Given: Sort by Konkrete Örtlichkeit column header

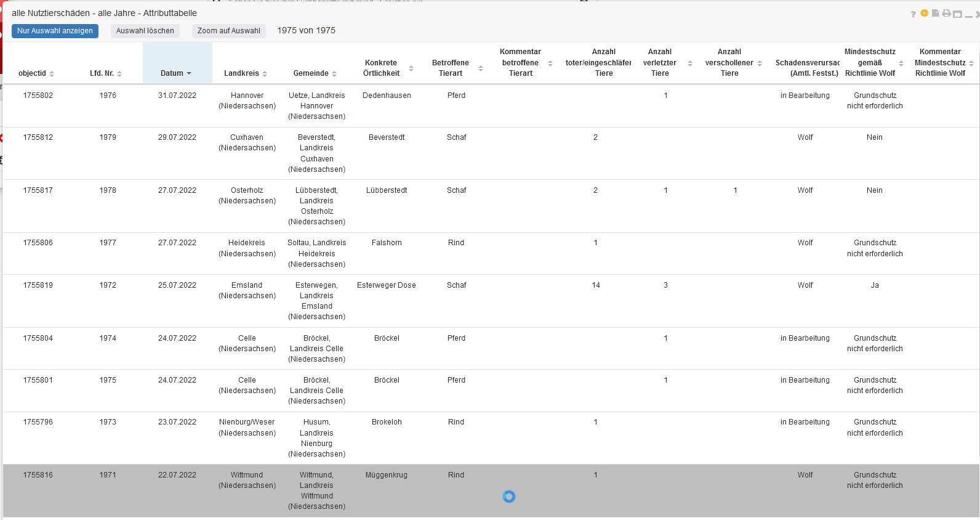Looking at the screenshot, I should pyautogui.click(x=411, y=68).
